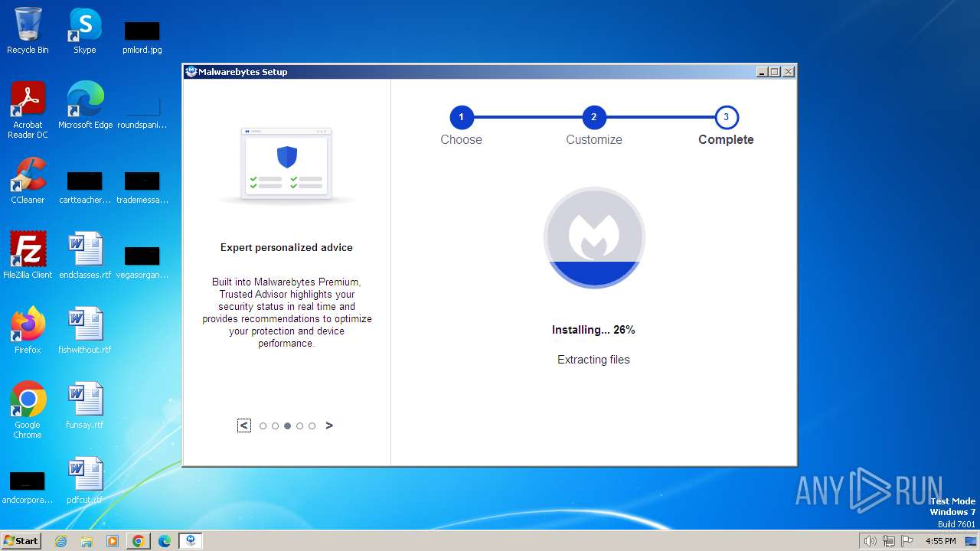Image resolution: width=980 pixels, height=551 pixels.
Task: Click the Installing... 26% status text
Action: [x=593, y=330]
